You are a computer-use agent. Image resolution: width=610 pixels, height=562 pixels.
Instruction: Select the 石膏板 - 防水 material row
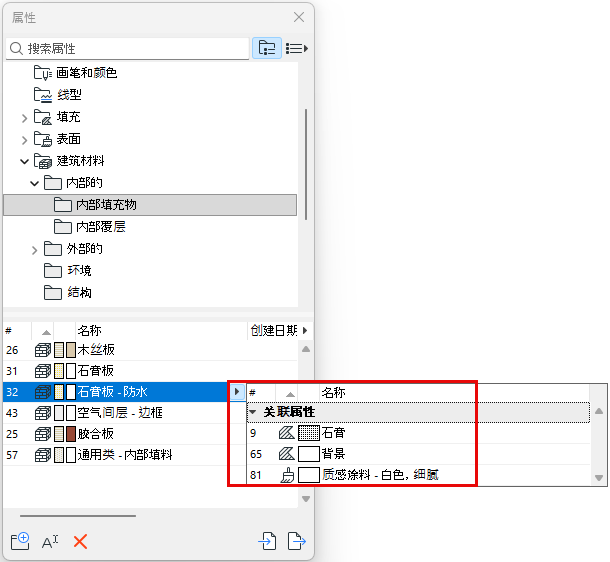click(x=117, y=392)
